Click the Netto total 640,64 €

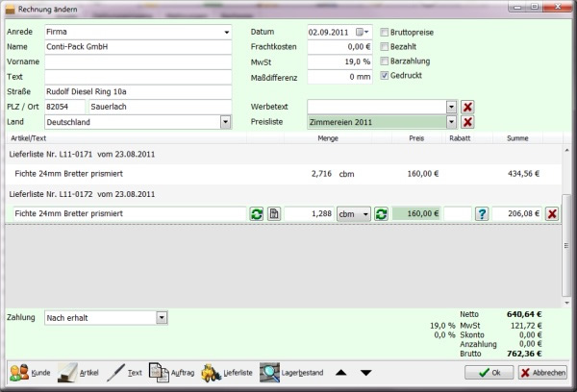[x=524, y=314]
